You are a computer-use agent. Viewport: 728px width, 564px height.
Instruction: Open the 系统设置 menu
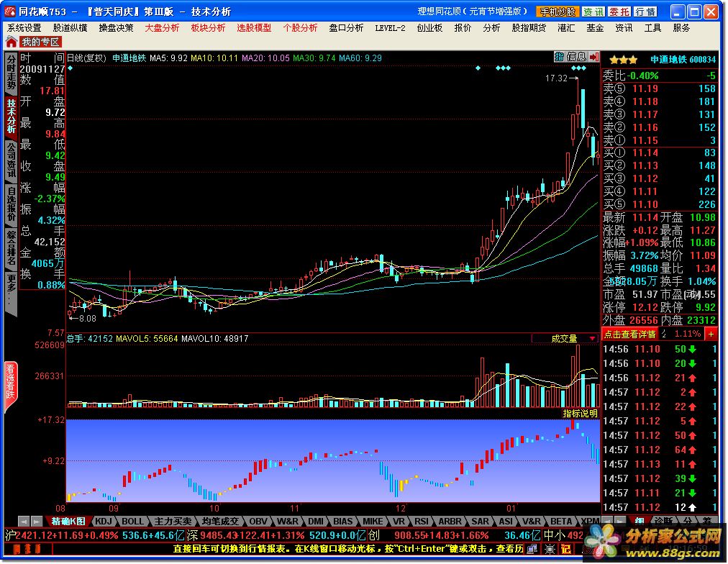24,28
